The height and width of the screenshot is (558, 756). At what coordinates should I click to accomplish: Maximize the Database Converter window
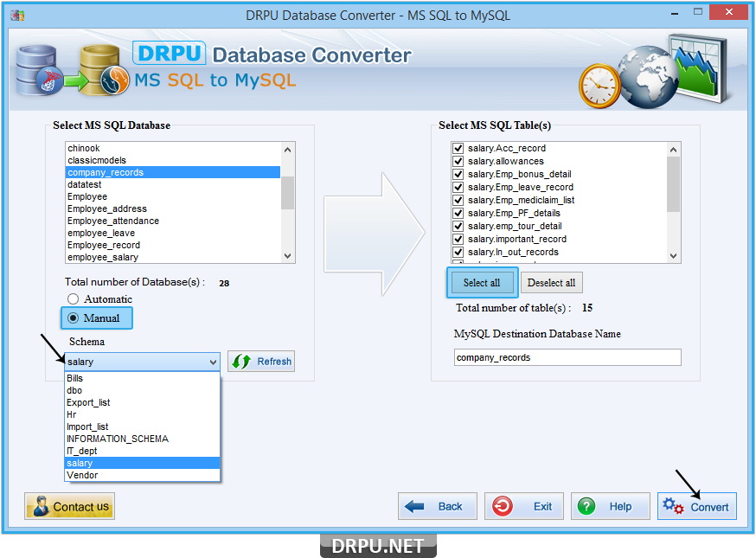tap(698, 12)
